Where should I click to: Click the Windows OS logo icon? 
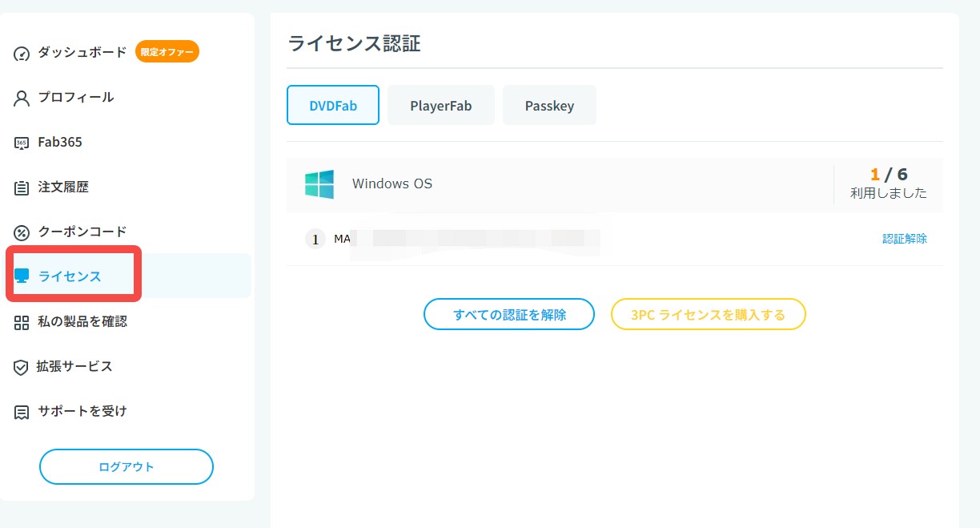319,184
